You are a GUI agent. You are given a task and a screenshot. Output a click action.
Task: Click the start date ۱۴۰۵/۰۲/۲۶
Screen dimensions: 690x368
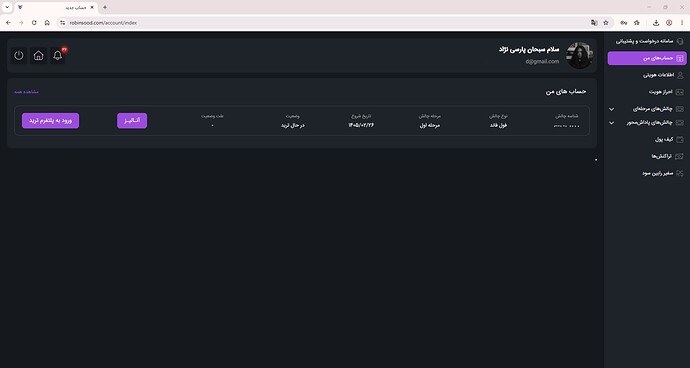361,125
